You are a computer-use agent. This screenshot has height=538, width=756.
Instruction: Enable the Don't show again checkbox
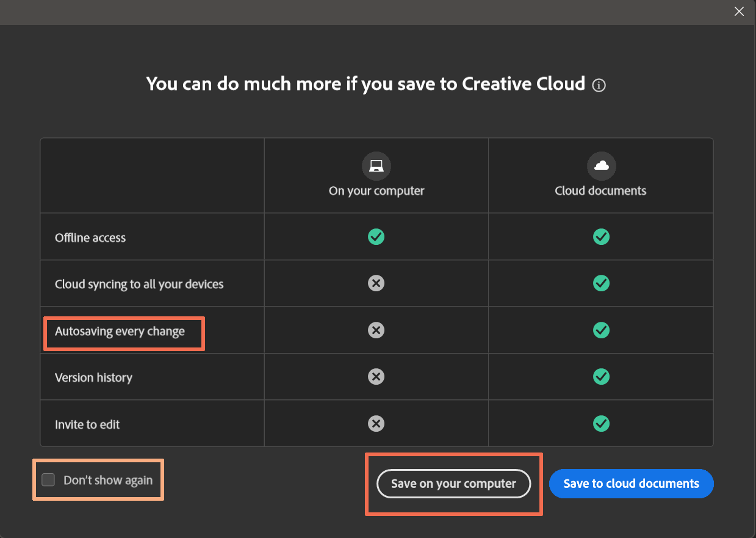(x=48, y=480)
